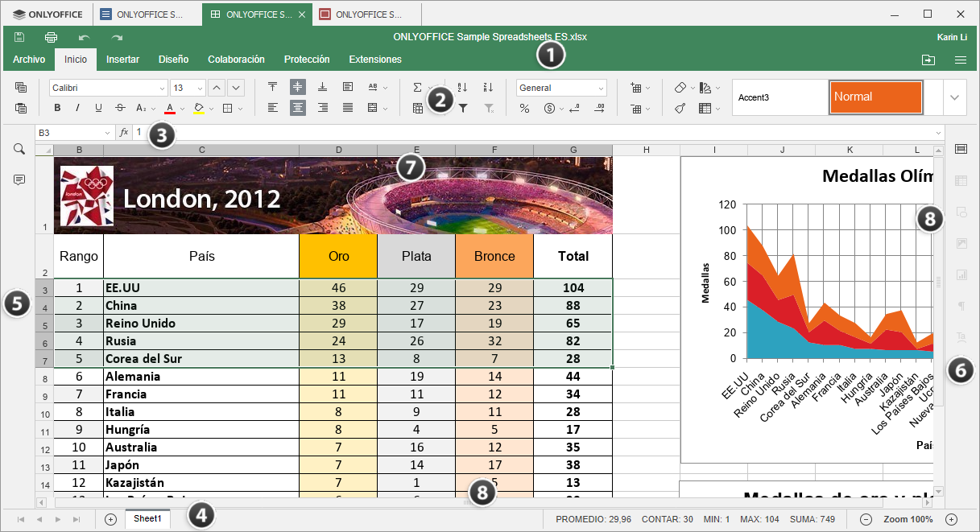This screenshot has height=532, width=980.
Task: Open the General number format dropdown
Action: click(601, 88)
